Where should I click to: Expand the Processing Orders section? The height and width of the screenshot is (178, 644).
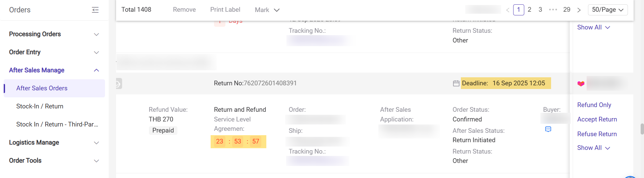pyautogui.click(x=96, y=34)
